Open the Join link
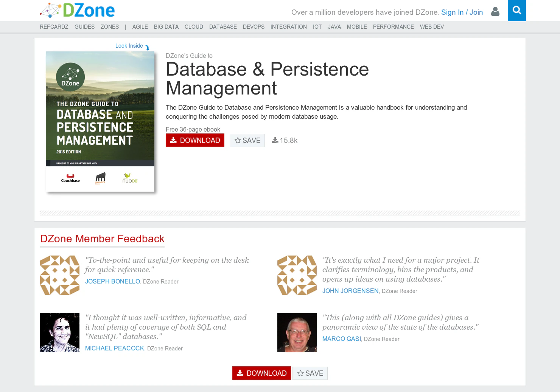Image resolution: width=560 pixels, height=392 pixels. (x=476, y=12)
